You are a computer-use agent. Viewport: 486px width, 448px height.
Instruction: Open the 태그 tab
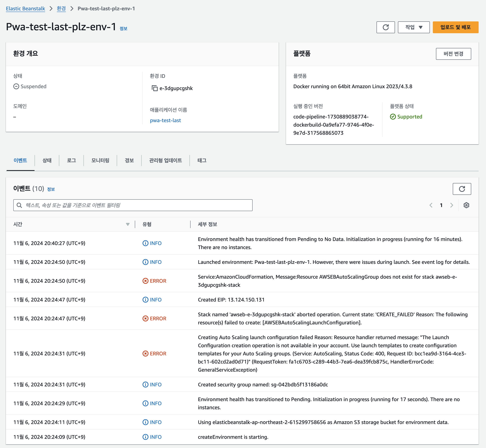[202, 160]
